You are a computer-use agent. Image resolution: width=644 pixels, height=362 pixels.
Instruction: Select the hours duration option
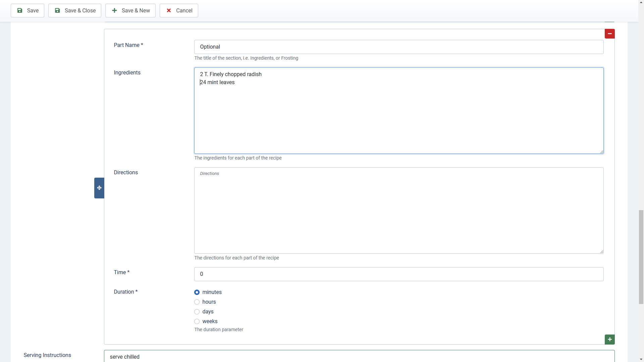[x=197, y=302]
